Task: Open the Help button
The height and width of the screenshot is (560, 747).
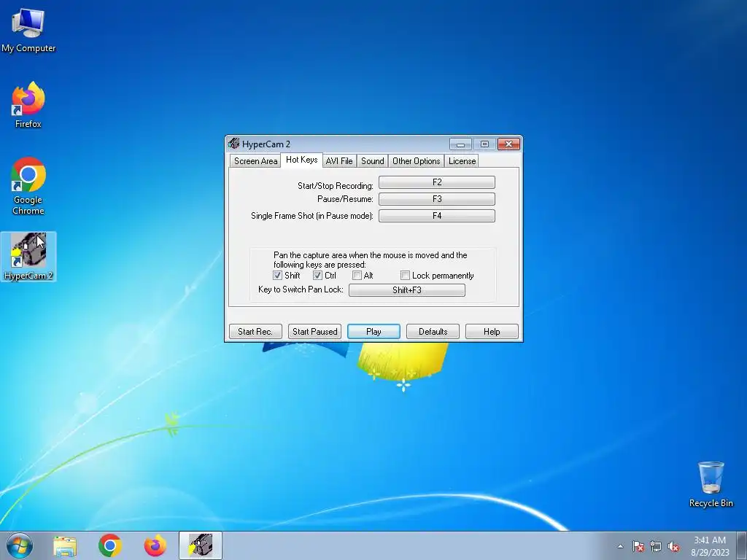Action: tap(492, 332)
